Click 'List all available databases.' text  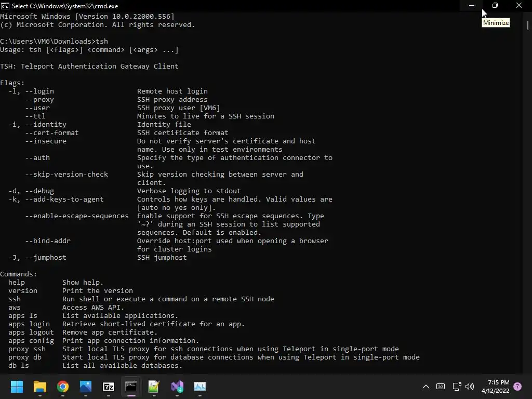point(123,366)
